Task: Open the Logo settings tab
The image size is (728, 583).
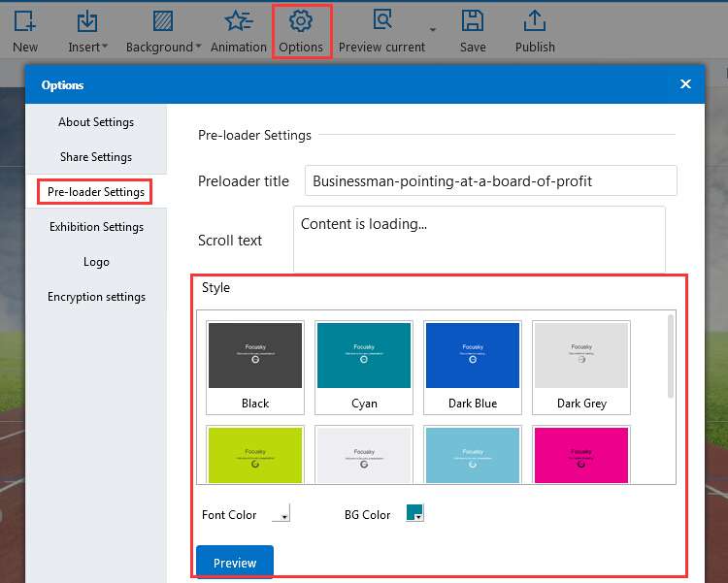Action: pyautogui.click(x=96, y=261)
